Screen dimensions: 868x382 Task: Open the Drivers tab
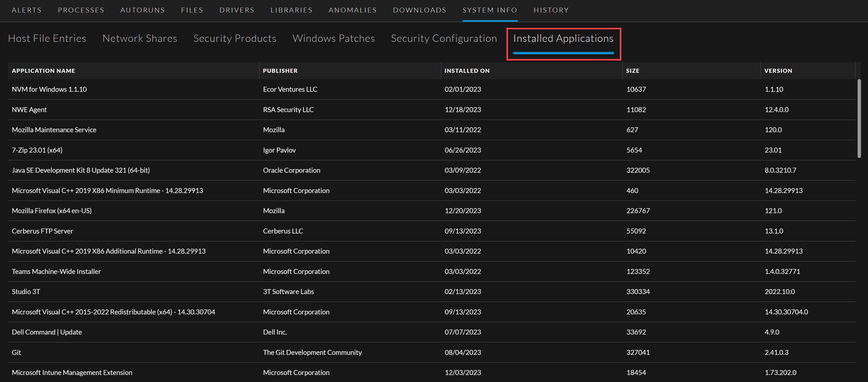click(237, 10)
